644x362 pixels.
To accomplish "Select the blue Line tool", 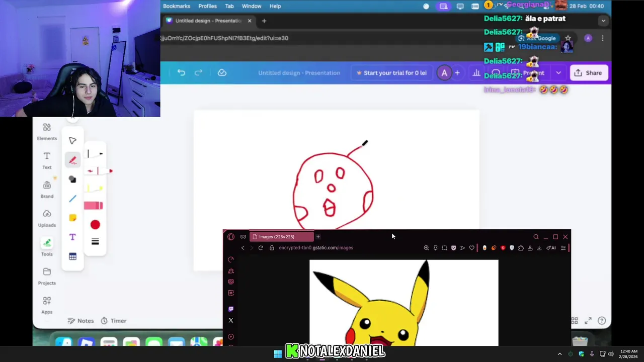I will (72, 199).
